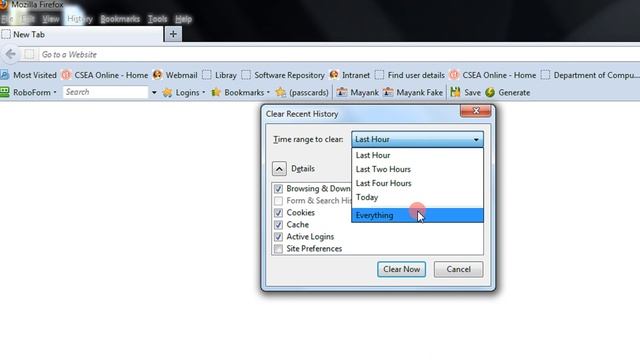This screenshot has width=640, height=360.
Task: Select the Mayank identity
Action: (358, 93)
